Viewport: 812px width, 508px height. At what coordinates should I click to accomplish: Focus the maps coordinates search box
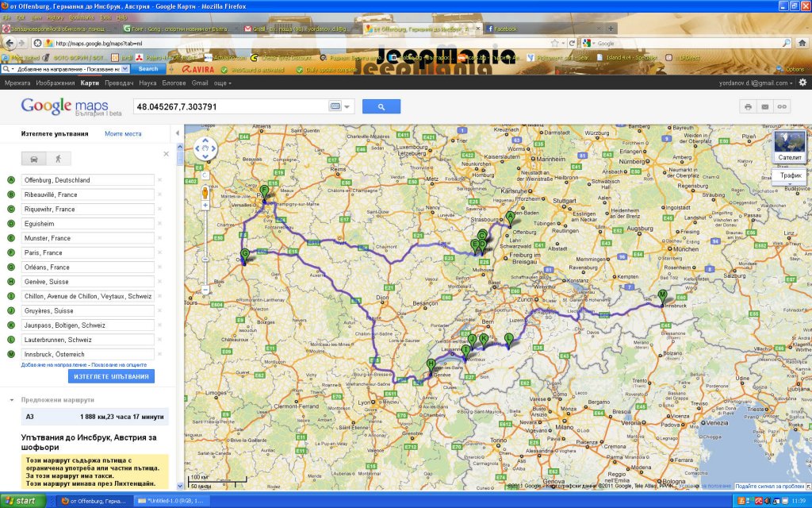point(231,107)
